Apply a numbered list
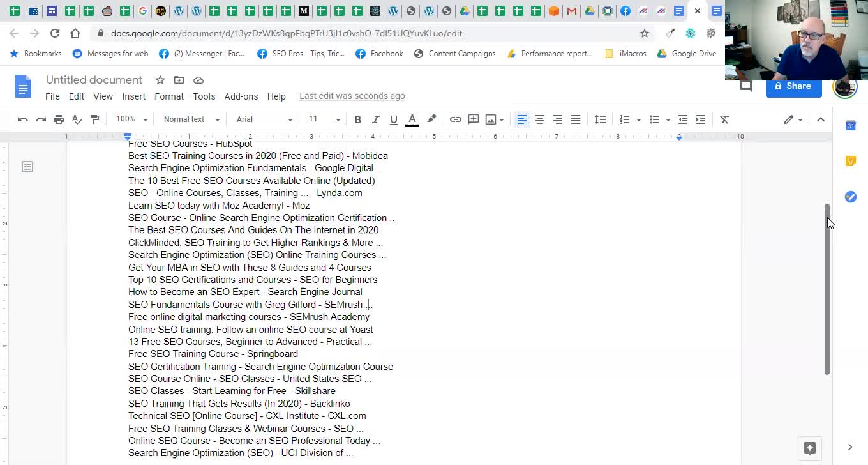The image size is (868, 465). 624,119
